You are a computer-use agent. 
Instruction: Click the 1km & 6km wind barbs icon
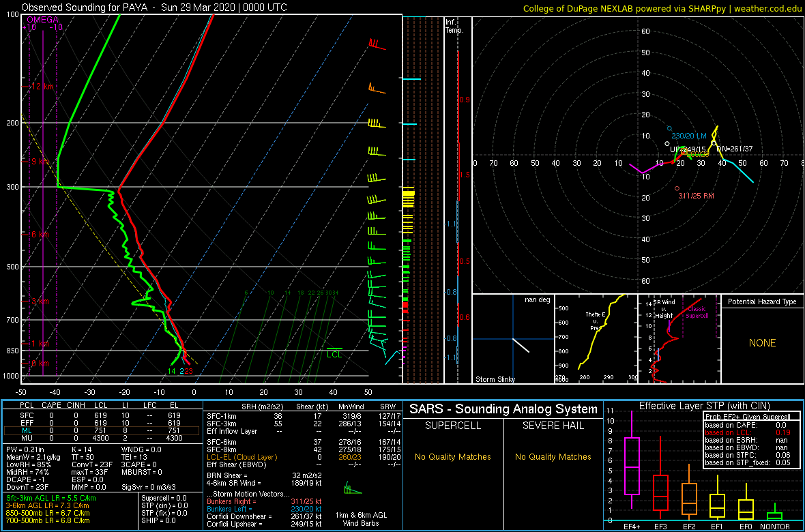[x=352, y=487]
